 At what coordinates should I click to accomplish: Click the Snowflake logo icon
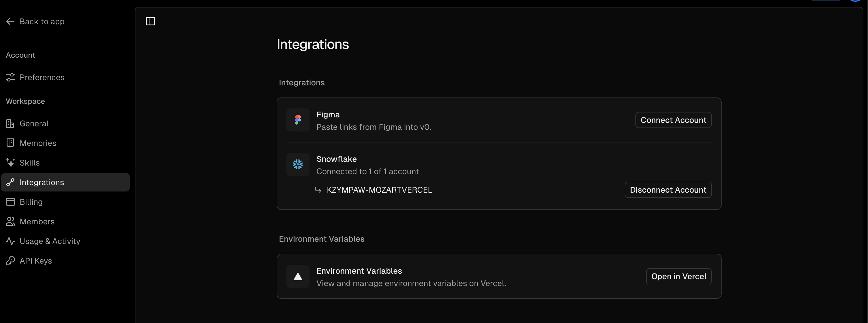point(298,165)
